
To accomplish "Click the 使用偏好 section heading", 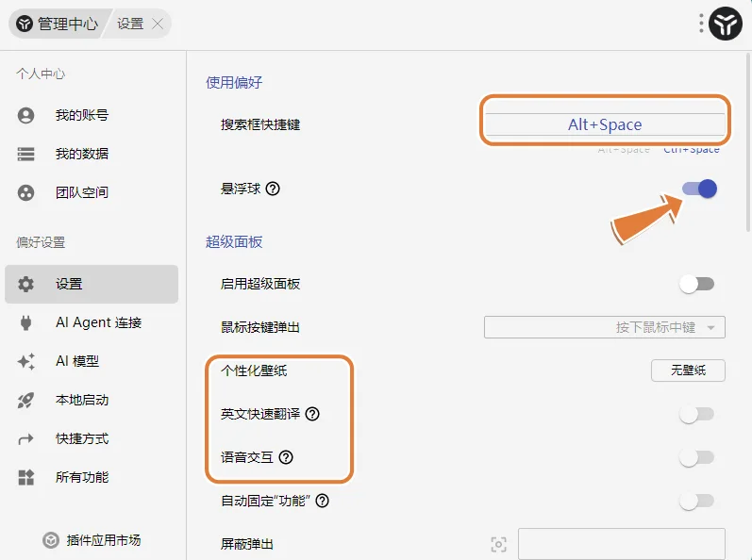I will pyautogui.click(x=234, y=82).
